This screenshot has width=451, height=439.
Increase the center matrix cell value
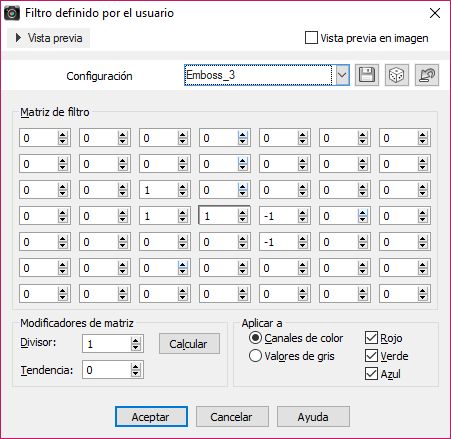click(x=242, y=213)
